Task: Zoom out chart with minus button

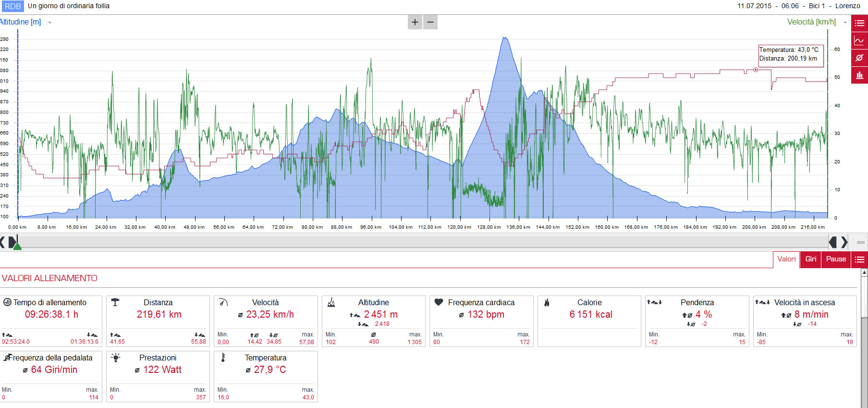Action: 430,22
